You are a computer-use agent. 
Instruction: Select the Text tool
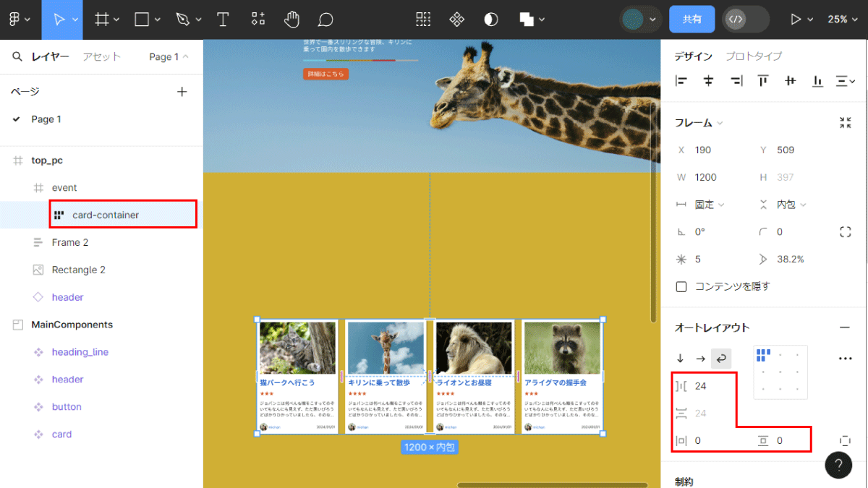224,20
